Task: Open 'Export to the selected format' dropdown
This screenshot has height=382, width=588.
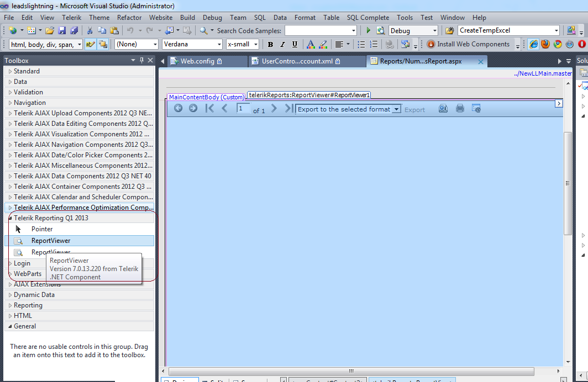Action: click(396, 109)
